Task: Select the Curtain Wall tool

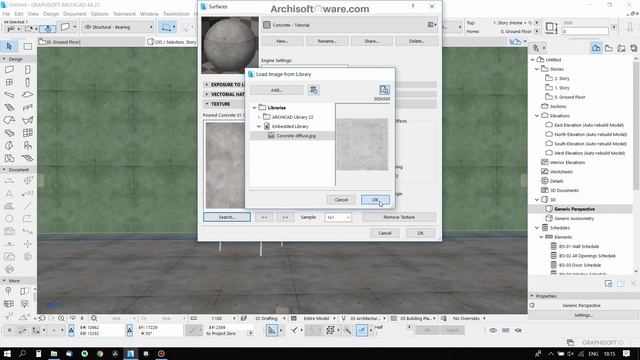Action: coord(27,133)
